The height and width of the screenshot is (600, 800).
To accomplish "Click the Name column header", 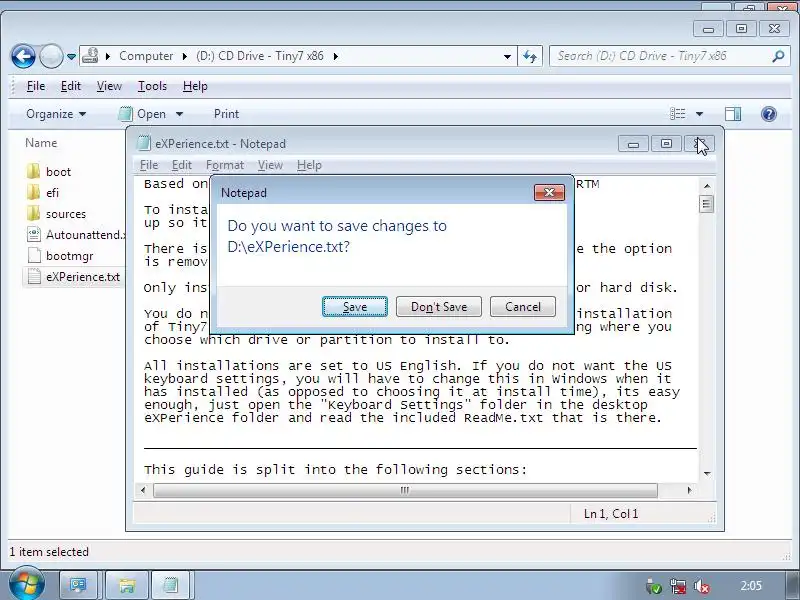I will click(41, 143).
